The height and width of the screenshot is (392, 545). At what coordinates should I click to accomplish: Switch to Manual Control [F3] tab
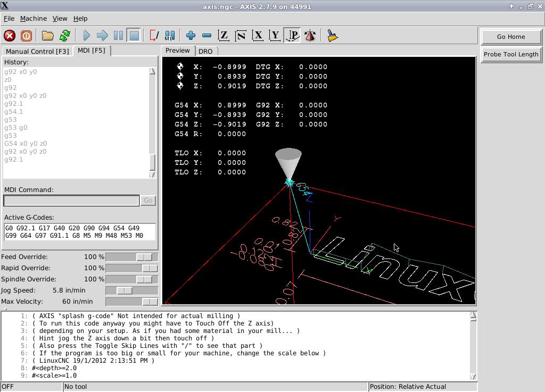click(38, 52)
